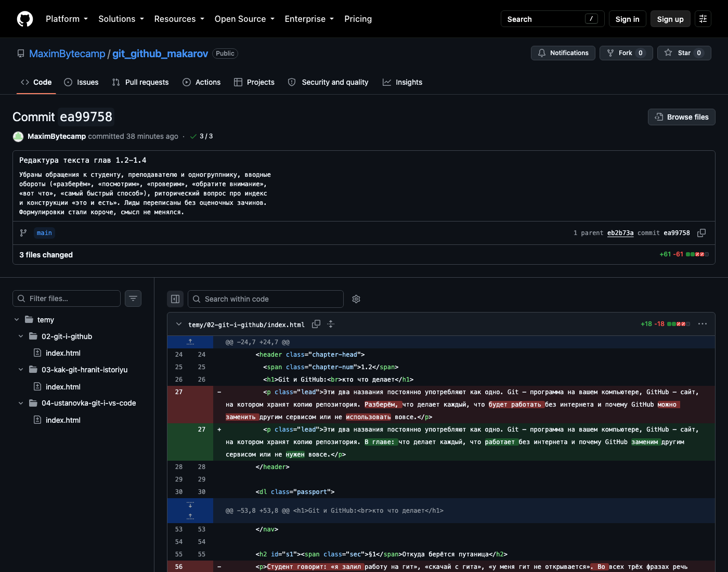Click the Browse files button
This screenshot has height=572, width=728.
click(x=682, y=117)
